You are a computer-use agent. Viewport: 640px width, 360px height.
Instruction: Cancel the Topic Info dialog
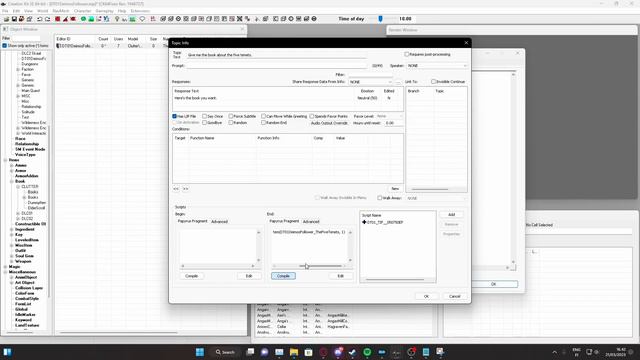pyautogui.click(x=455, y=296)
